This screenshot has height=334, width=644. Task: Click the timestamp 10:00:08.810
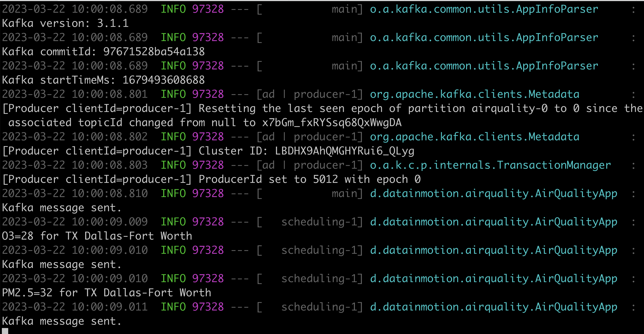tap(109, 194)
